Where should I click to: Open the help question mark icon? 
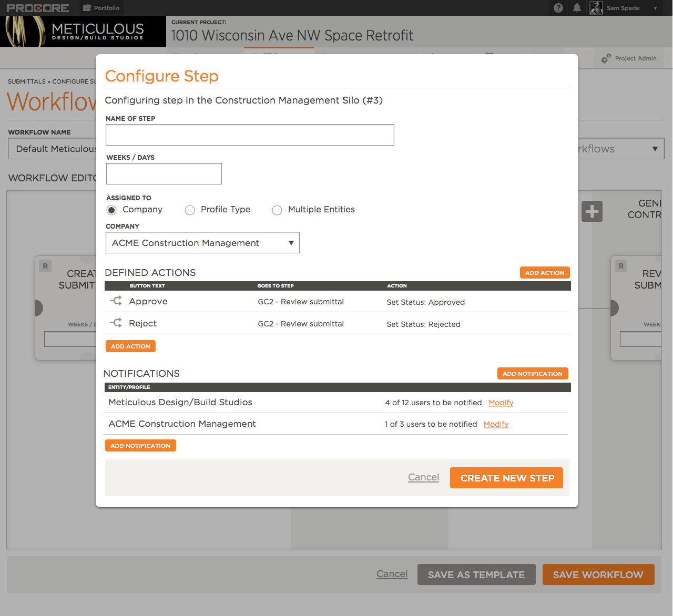[558, 8]
